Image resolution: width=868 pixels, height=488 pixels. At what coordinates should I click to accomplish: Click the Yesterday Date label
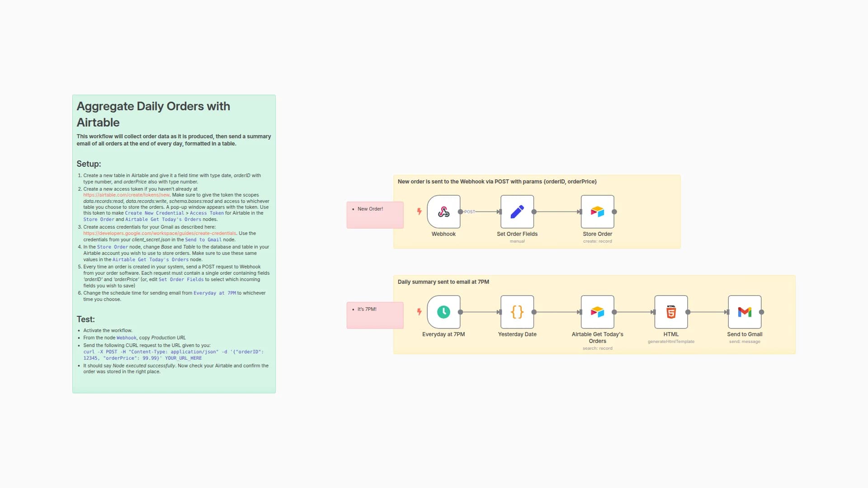click(x=517, y=334)
